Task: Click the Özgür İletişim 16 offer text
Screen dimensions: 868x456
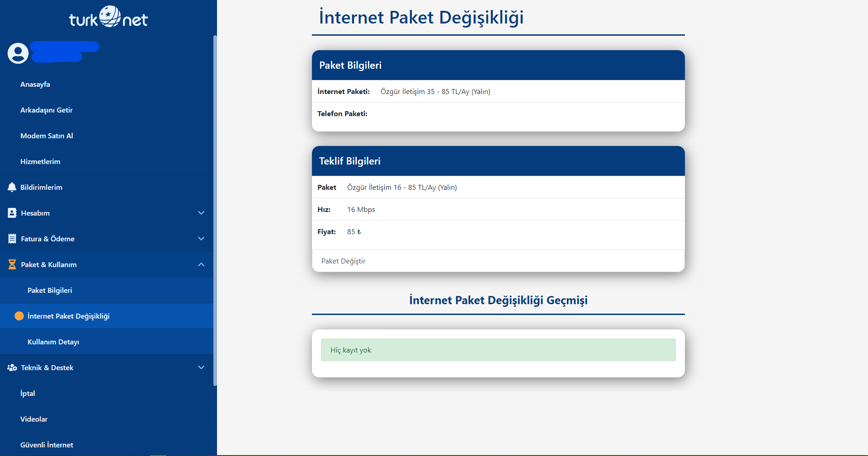Action: (402, 188)
